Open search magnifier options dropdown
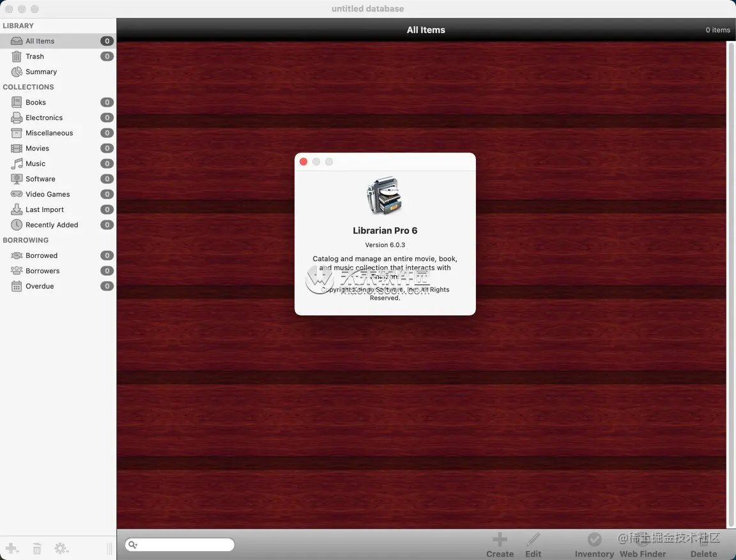 pyautogui.click(x=133, y=545)
